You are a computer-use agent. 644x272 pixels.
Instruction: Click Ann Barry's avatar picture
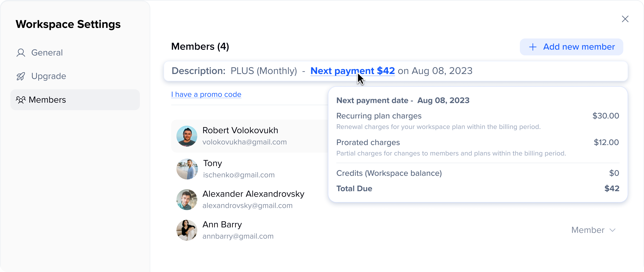coord(187,230)
